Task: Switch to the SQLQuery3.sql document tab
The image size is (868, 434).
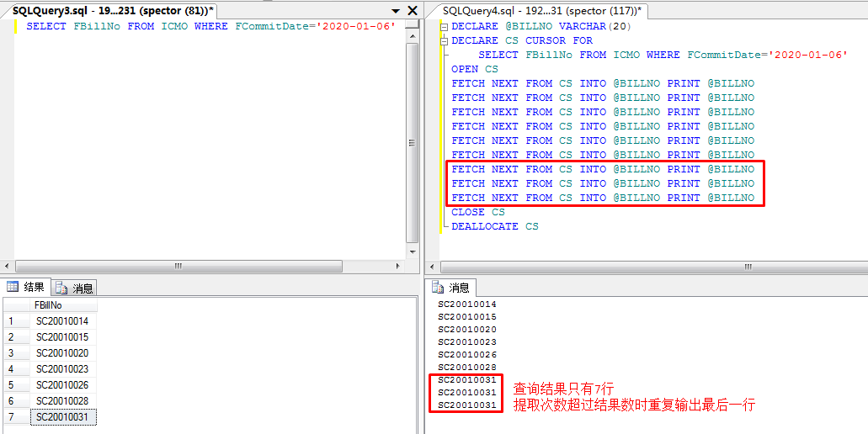Action: point(113,10)
